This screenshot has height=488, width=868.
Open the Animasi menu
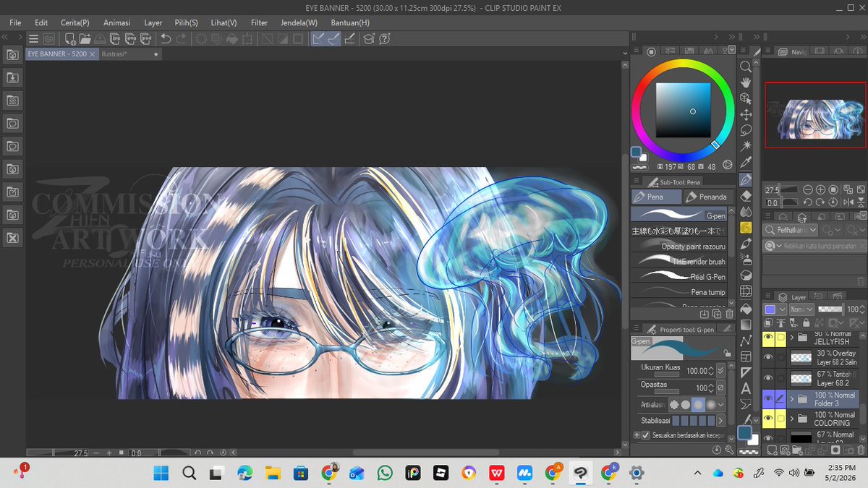pos(116,22)
